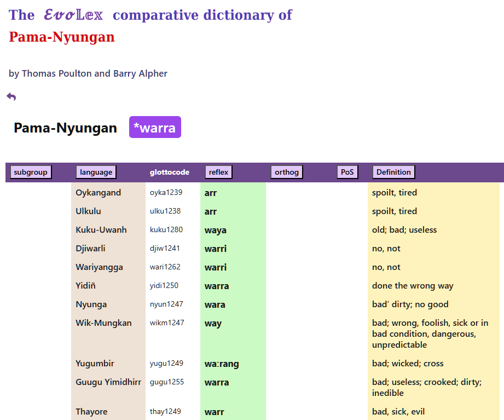Click the reflex 'waya' for Kuku-Uwanh

point(216,230)
